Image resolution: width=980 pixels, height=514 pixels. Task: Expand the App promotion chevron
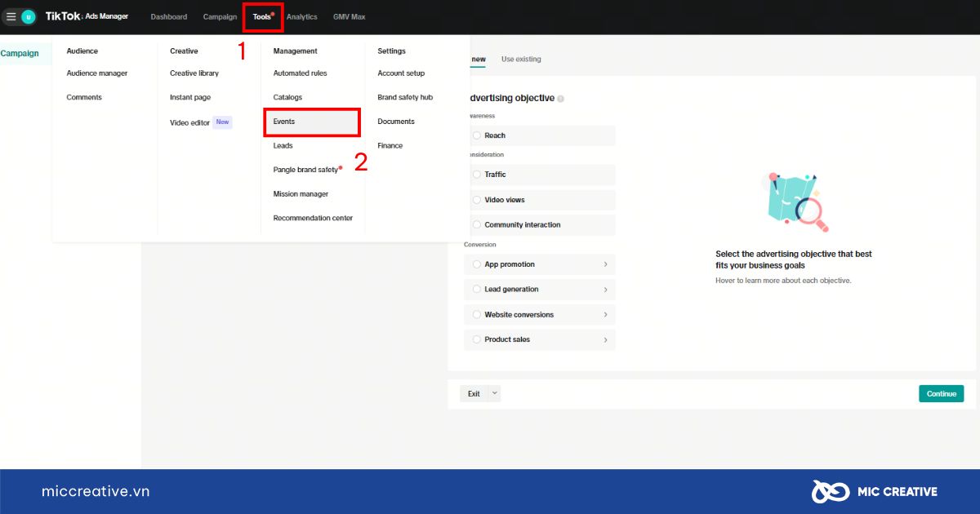pyautogui.click(x=605, y=264)
